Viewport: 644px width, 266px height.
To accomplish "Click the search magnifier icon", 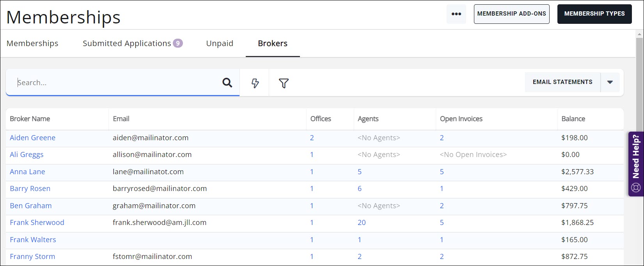I will (x=227, y=82).
